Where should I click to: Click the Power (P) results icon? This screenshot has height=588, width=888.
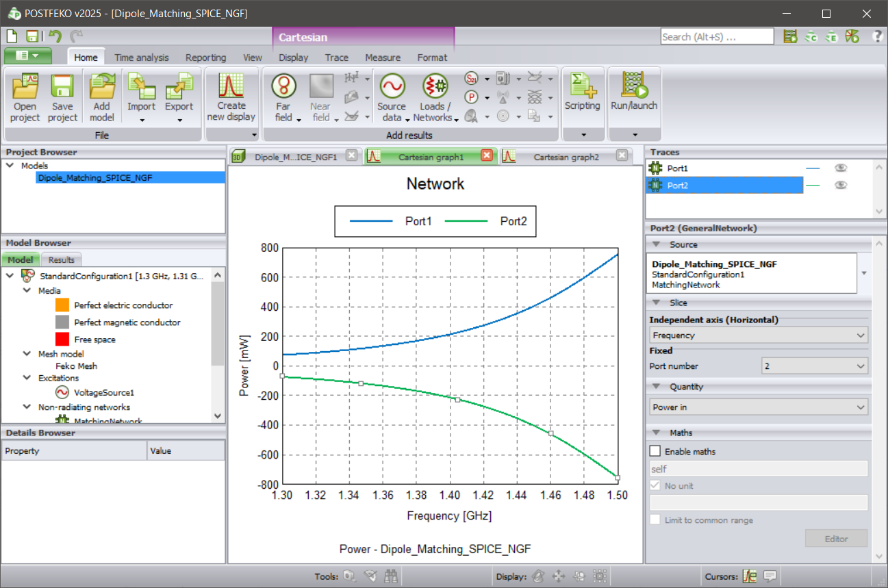[471, 97]
